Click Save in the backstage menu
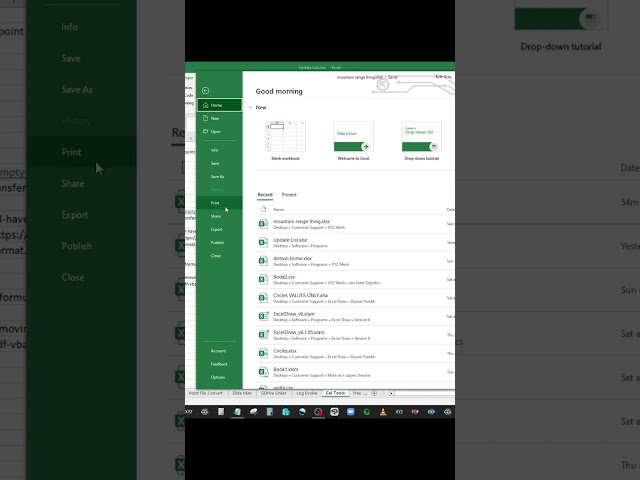640x480 pixels. click(220, 163)
